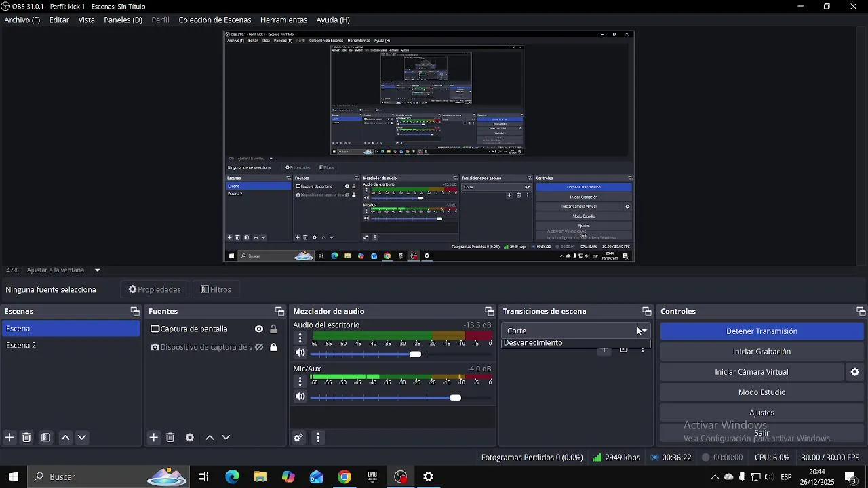Expand the Corte transition combo box

pos(576,331)
